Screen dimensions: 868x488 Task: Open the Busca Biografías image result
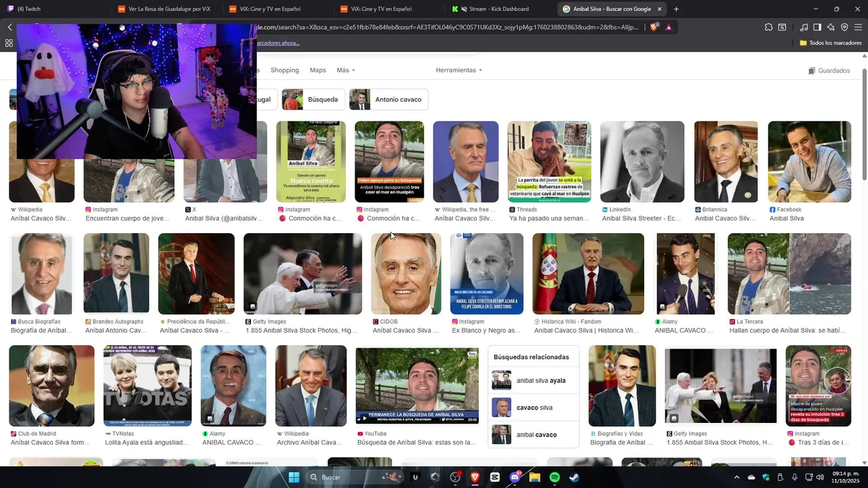[x=41, y=274]
